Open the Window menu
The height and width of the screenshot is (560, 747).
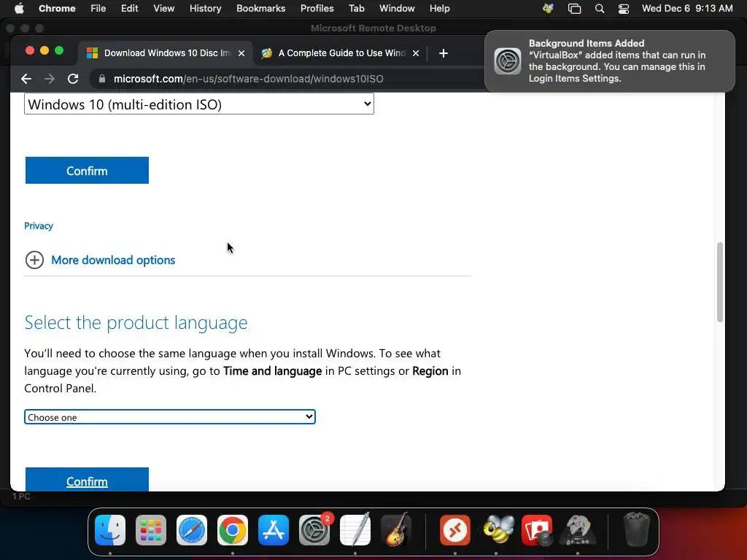point(397,9)
